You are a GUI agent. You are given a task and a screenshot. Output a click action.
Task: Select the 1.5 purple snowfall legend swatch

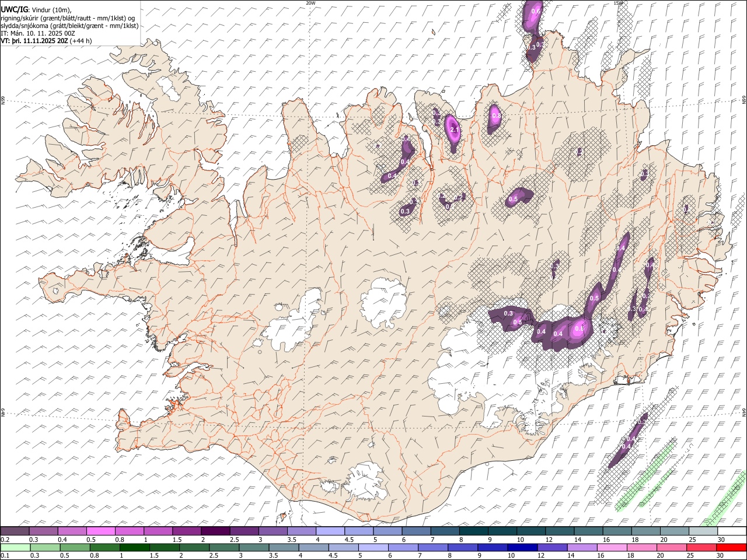point(187,531)
